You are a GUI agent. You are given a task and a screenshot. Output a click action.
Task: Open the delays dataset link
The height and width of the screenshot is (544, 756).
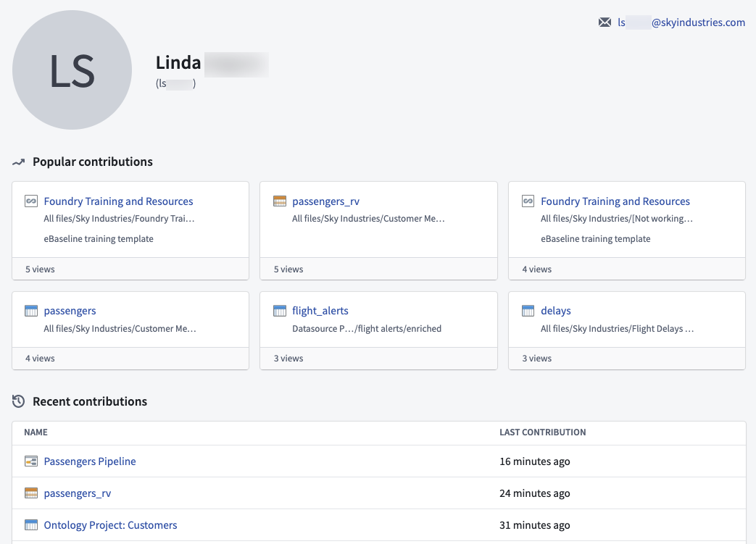coord(555,311)
